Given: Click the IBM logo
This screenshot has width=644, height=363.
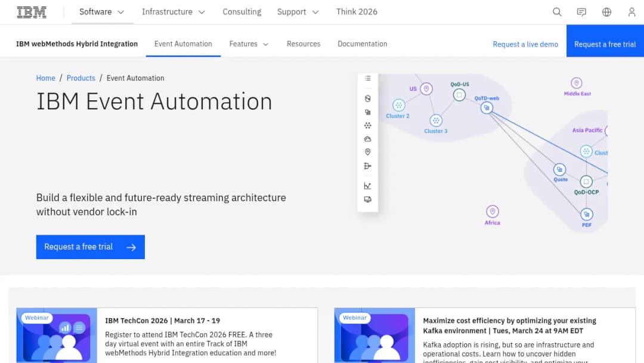Looking at the screenshot, I should [32, 13].
